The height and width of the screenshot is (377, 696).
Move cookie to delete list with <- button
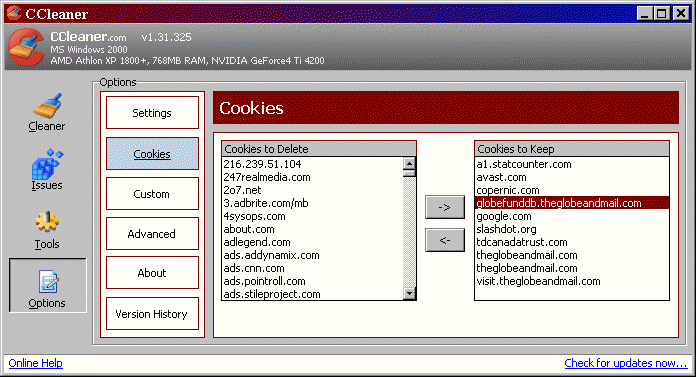(445, 240)
